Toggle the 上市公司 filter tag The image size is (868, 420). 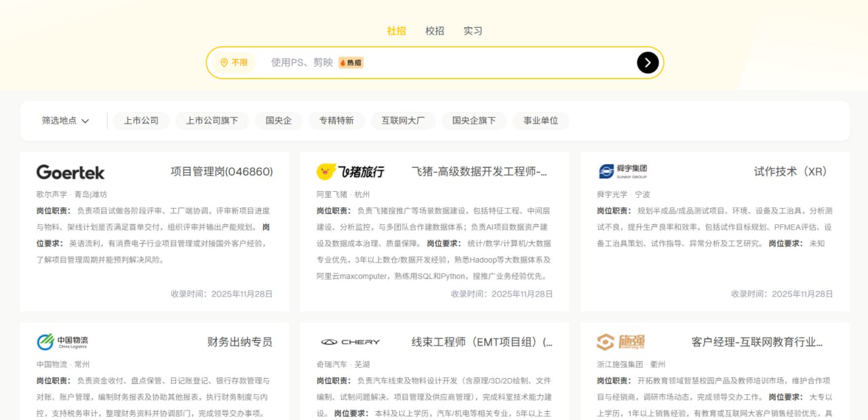point(141,121)
